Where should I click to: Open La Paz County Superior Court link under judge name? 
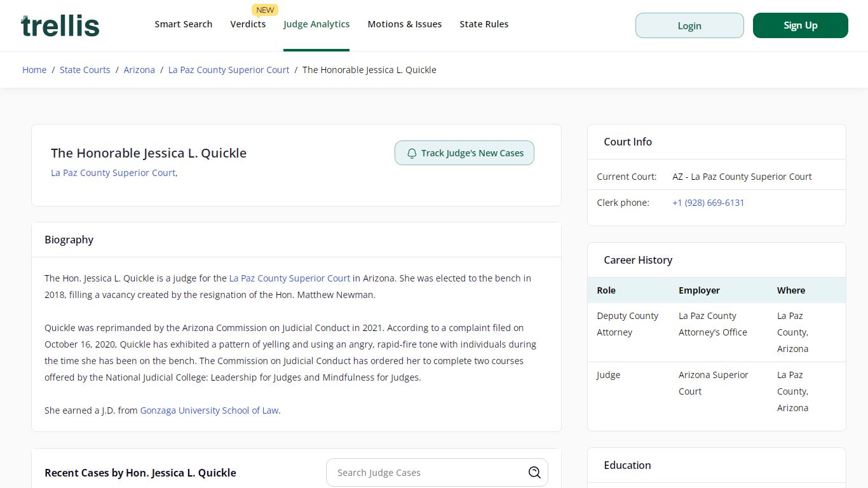[x=113, y=173]
